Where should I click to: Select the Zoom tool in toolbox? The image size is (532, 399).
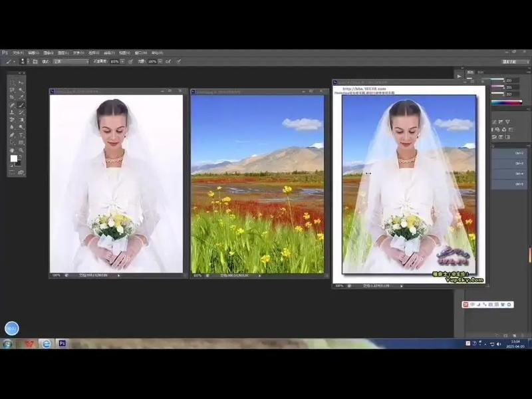pyautogui.click(x=21, y=150)
